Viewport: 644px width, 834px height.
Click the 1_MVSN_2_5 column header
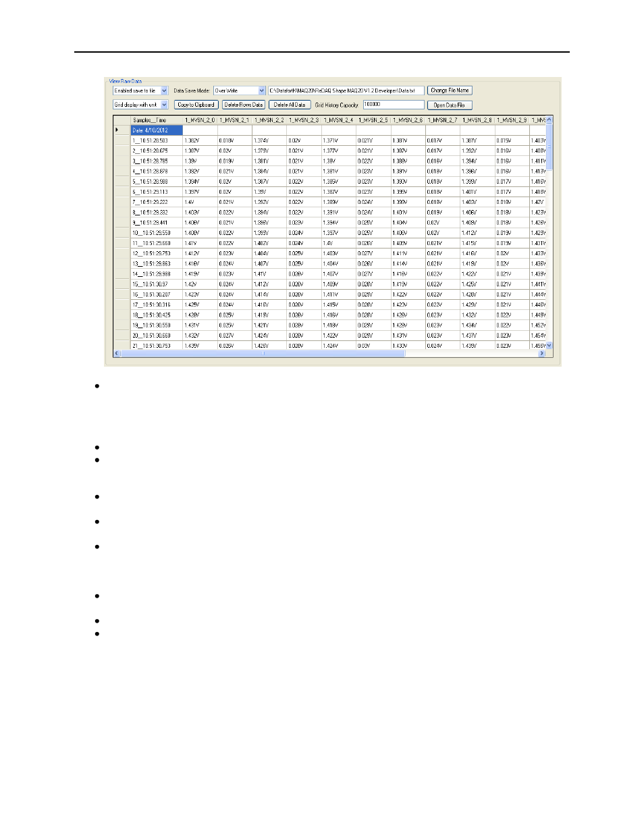coord(373,120)
